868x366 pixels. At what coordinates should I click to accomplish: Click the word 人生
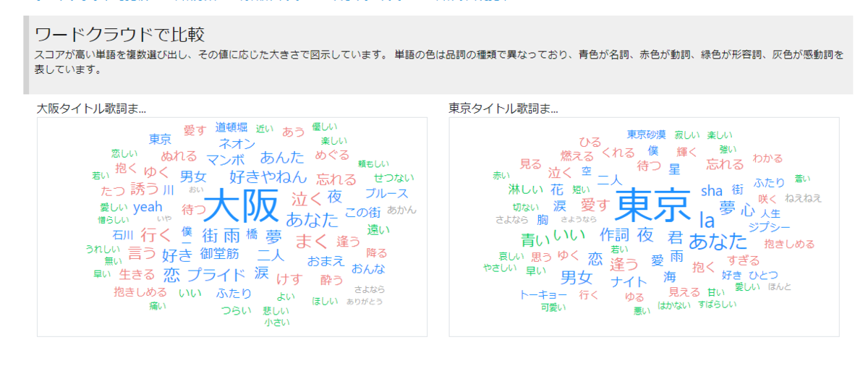point(770,213)
